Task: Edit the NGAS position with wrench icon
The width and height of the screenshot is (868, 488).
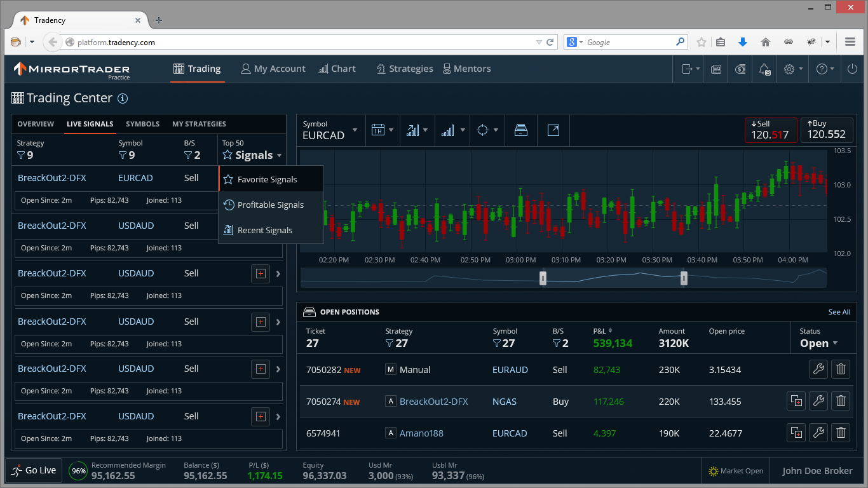Action: pos(818,401)
